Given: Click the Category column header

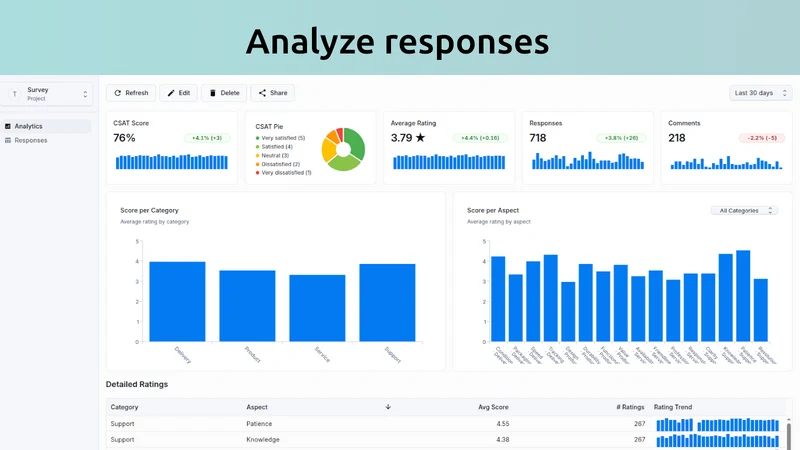Looking at the screenshot, I should pos(124,407).
